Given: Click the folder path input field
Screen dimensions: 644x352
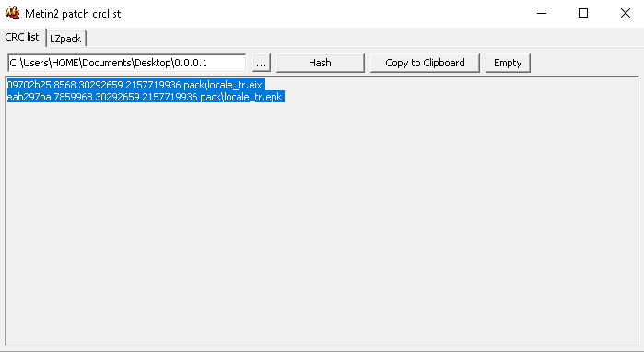Looking at the screenshot, I should (x=127, y=63).
